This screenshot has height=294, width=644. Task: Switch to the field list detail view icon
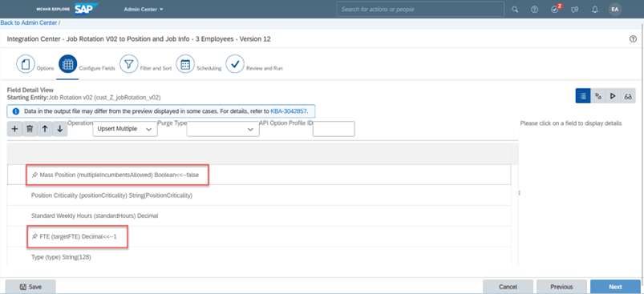pos(583,96)
